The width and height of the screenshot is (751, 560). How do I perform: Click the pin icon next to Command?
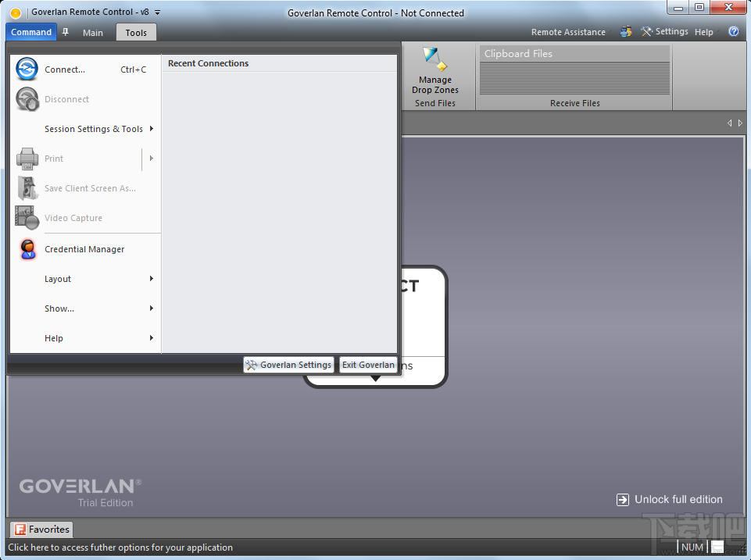(x=66, y=32)
